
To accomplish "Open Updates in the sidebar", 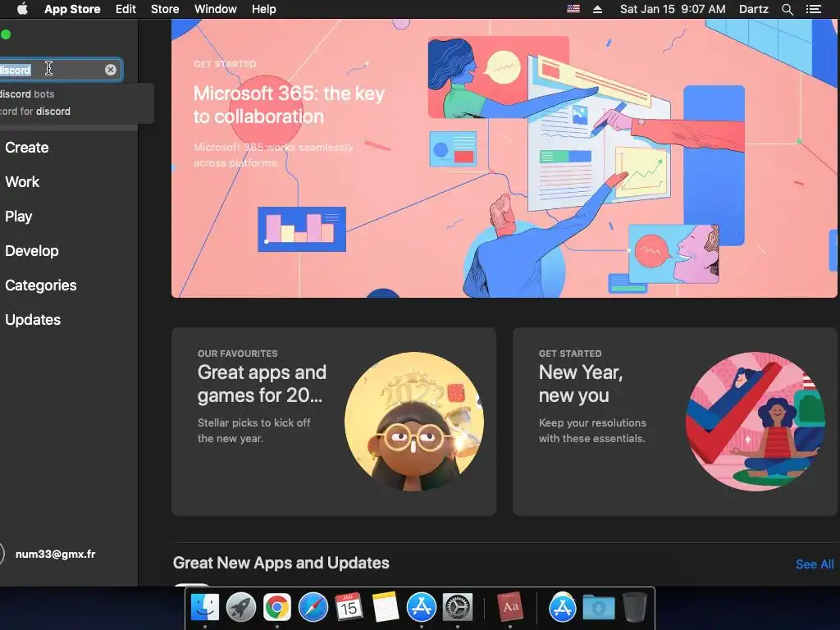I will click(x=33, y=320).
